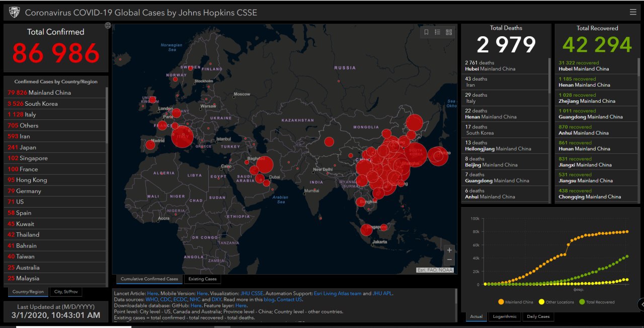Zoom in on the map with the plus button
Viewport: 644px width, 328px height.
pyautogui.click(x=449, y=250)
